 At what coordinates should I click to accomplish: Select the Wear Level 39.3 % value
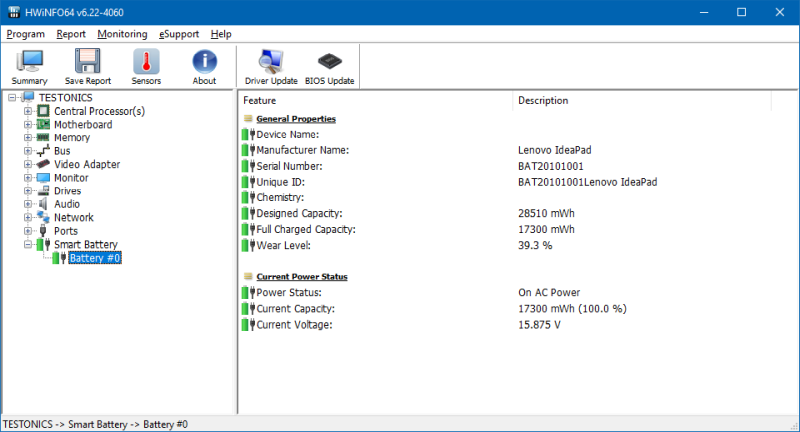pos(535,245)
